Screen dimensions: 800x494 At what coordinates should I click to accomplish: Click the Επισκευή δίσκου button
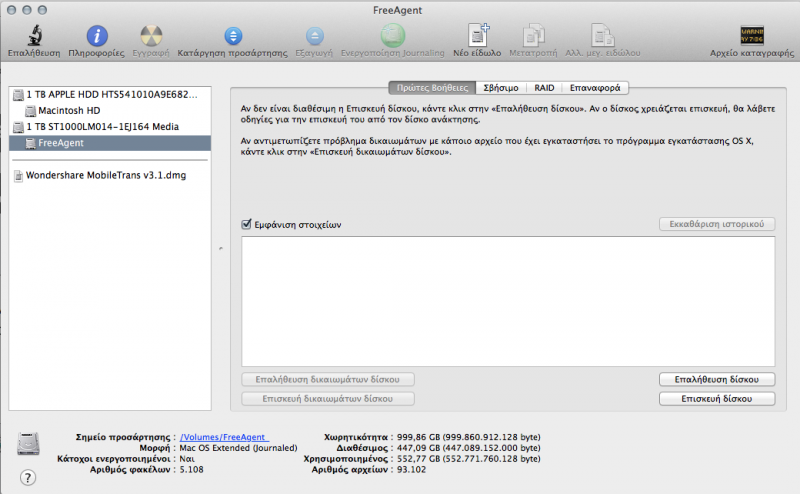[x=717, y=399]
